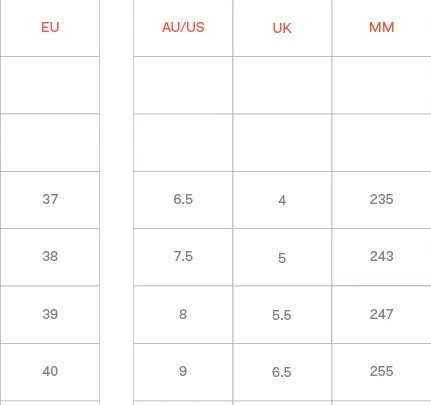Select UK size 4 cell
Image resolution: width=431 pixels, height=405 pixels.
[x=282, y=200]
